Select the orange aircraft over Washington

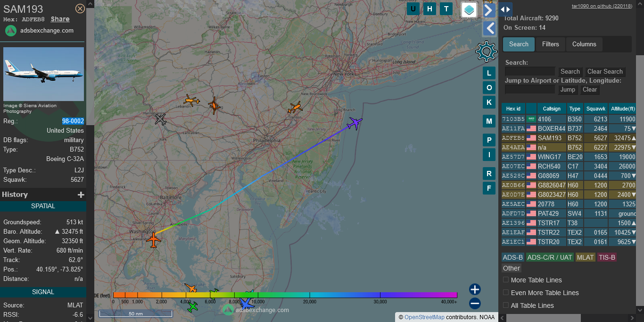tap(154, 239)
